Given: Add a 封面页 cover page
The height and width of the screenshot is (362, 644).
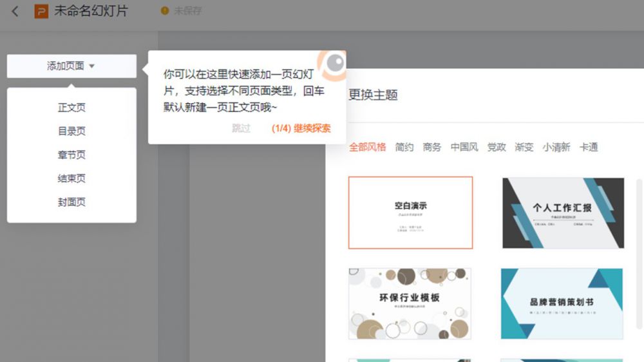Looking at the screenshot, I should point(71,202).
